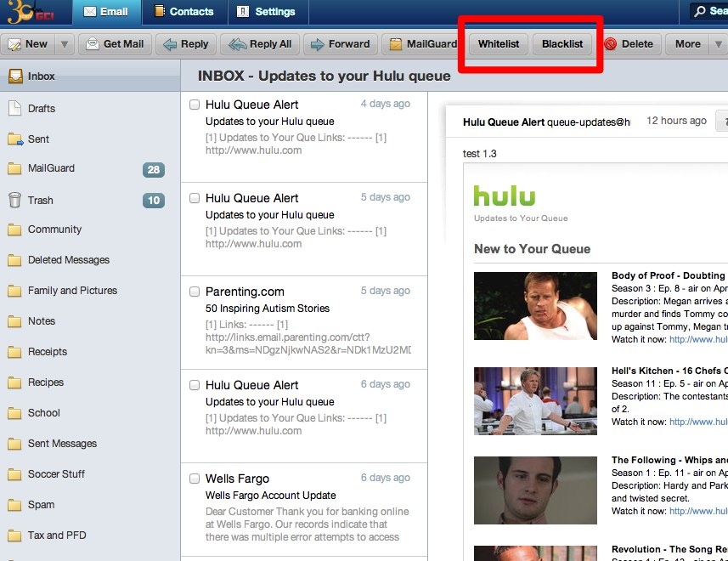Click the red Delete icon
Screen dimensions: 728x561
click(x=611, y=44)
